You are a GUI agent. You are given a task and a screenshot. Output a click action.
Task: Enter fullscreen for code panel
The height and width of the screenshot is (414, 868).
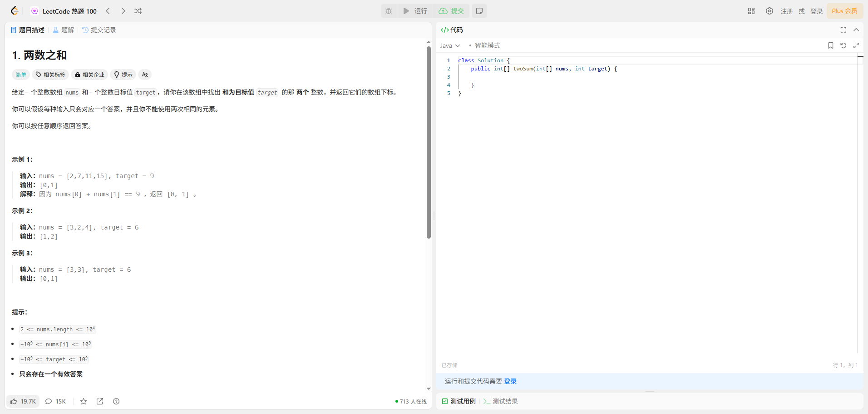tap(843, 30)
